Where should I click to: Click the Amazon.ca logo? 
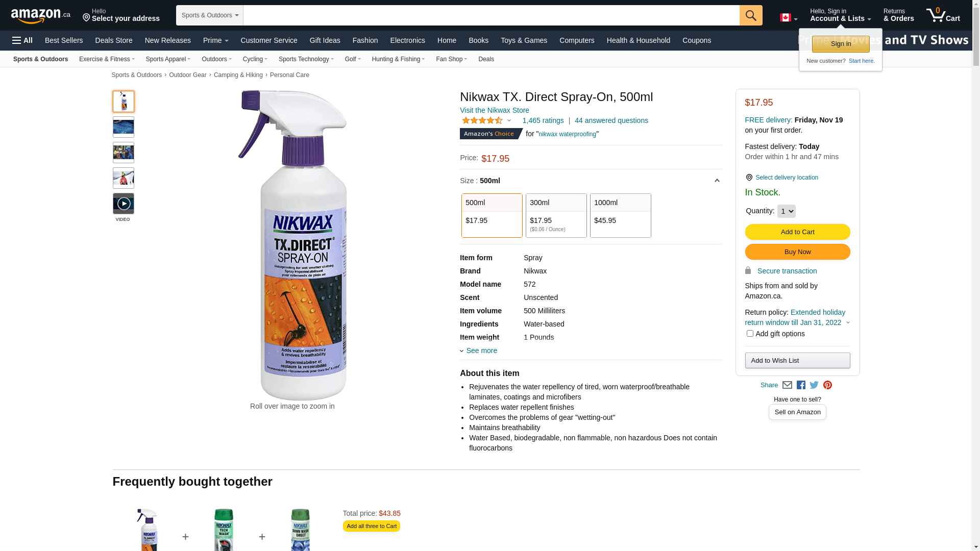(x=41, y=15)
